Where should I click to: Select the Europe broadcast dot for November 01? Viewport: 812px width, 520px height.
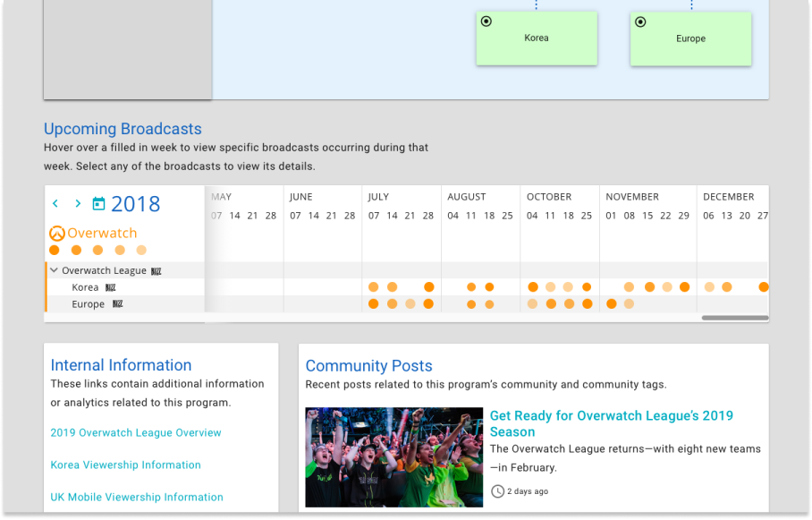pos(612,303)
